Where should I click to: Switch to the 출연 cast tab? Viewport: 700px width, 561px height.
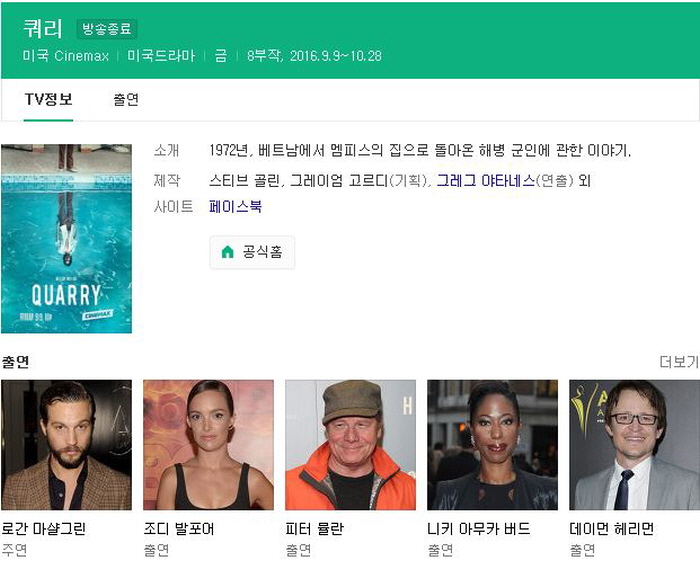pos(126,100)
